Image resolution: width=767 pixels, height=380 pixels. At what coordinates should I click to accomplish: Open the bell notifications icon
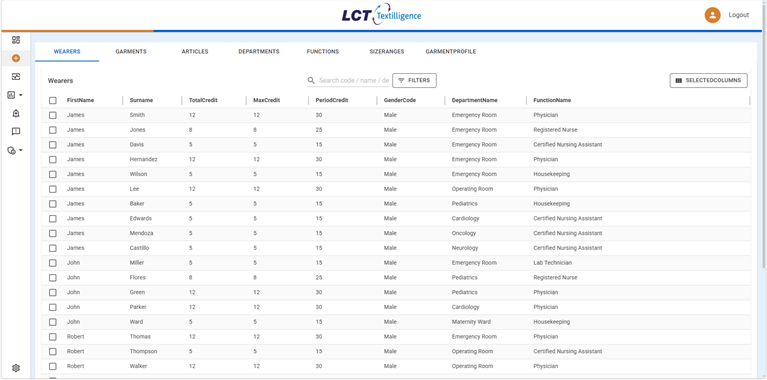click(16, 113)
